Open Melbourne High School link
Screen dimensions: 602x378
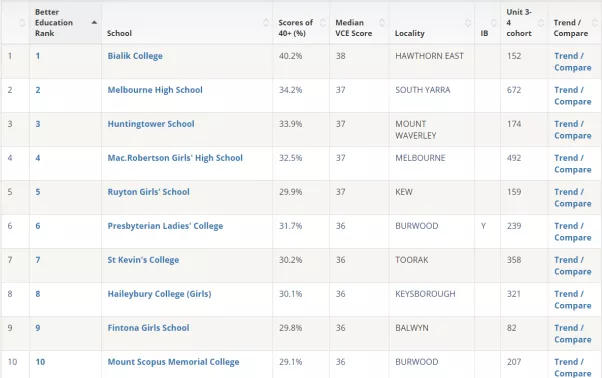click(155, 90)
